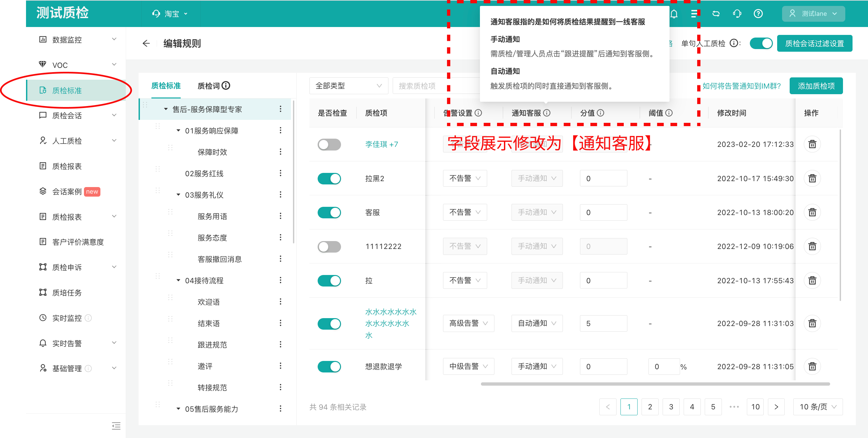This screenshot has width=868, height=438.
Task: Open the 李佳琪 +7 item link
Action: [x=381, y=144]
